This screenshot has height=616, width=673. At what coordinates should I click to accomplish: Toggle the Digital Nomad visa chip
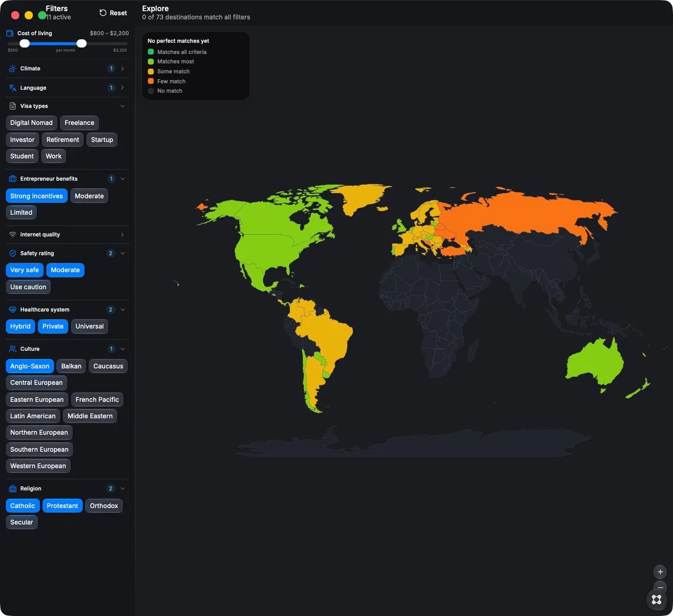[31, 123]
